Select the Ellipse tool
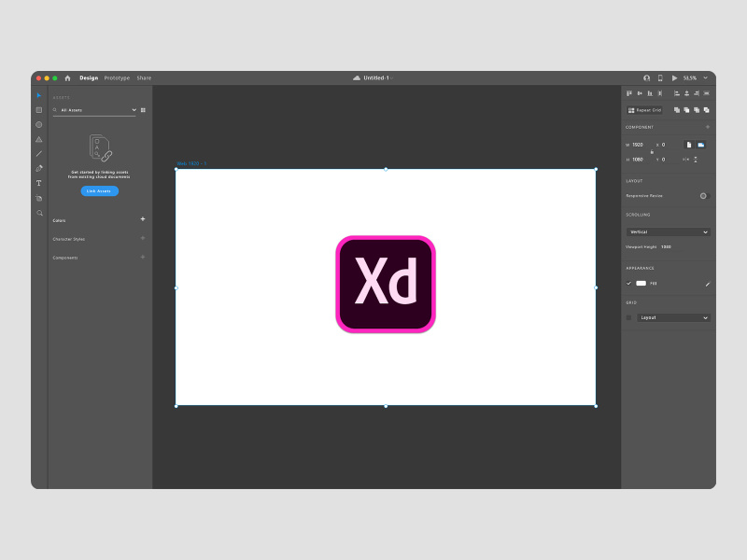 [39, 124]
